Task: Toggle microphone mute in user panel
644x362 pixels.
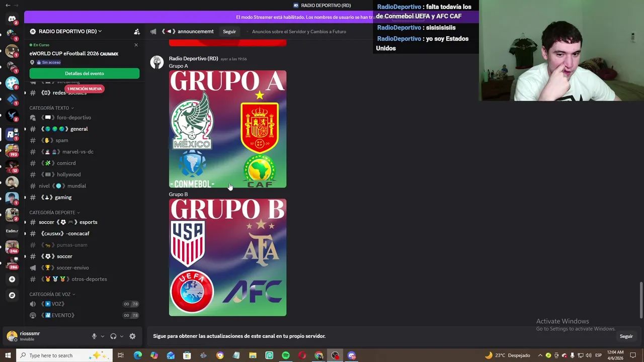Action: coord(94,336)
